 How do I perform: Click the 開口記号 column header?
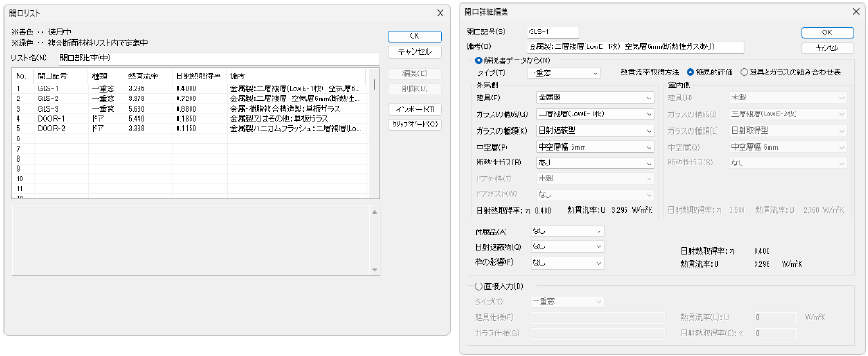[x=61, y=76]
